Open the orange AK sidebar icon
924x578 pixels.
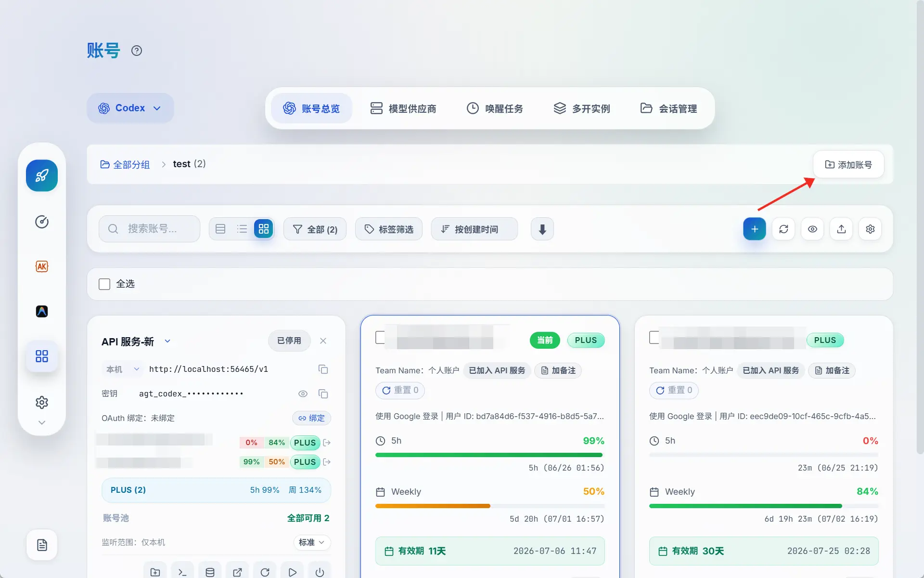click(x=42, y=266)
